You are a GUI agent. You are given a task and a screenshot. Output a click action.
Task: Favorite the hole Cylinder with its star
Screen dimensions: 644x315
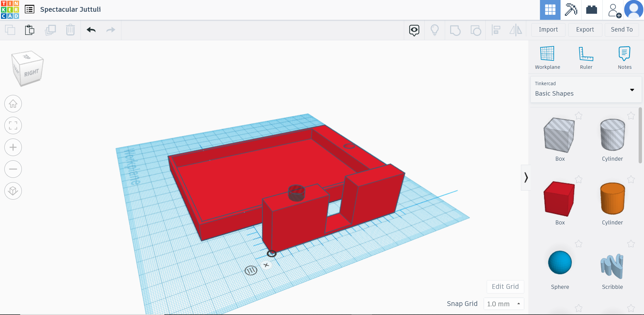pos(631,116)
